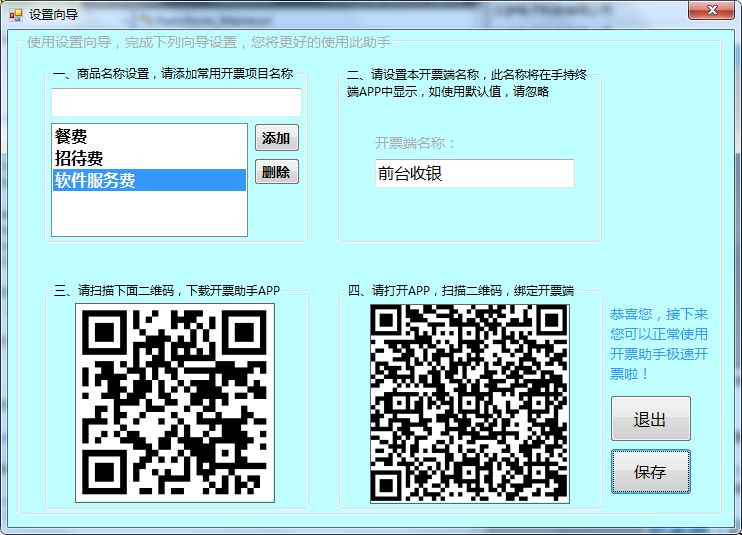Viewport: 742px width, 535px height.
Task: Click the 三、请扫描下面二维码 heading
Action: pos(167,290)
